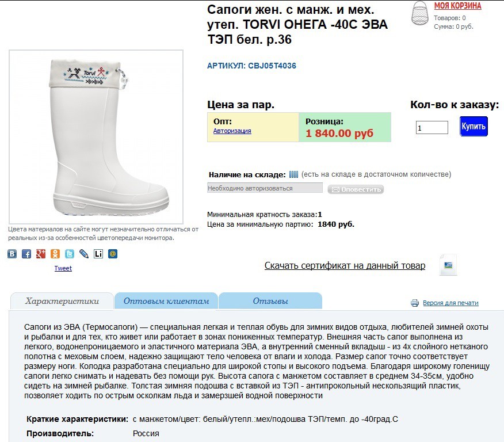
Task: Share via Mail.ru @ icon
Action: pyautogui.click(x=113, y=254)
